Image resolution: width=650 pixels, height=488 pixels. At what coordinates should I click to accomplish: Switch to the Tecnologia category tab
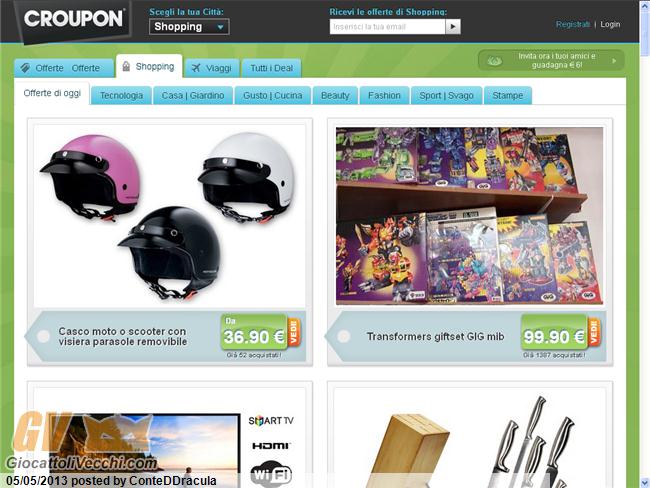121,95
